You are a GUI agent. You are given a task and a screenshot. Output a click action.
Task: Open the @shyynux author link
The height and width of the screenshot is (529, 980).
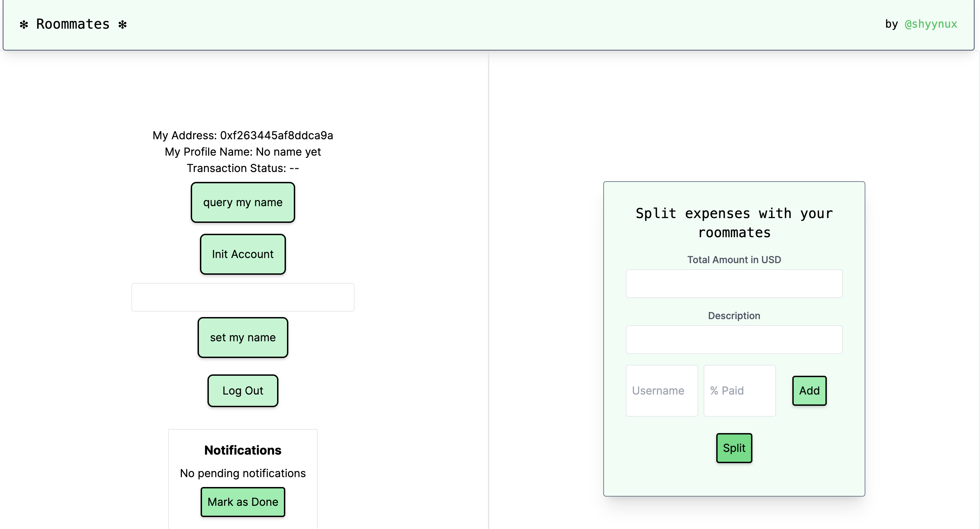pyautogui.click(x=931, y=24)
